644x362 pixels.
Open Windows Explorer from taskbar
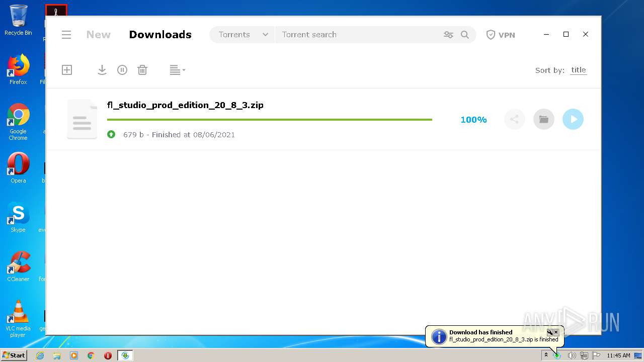[57, 355]
